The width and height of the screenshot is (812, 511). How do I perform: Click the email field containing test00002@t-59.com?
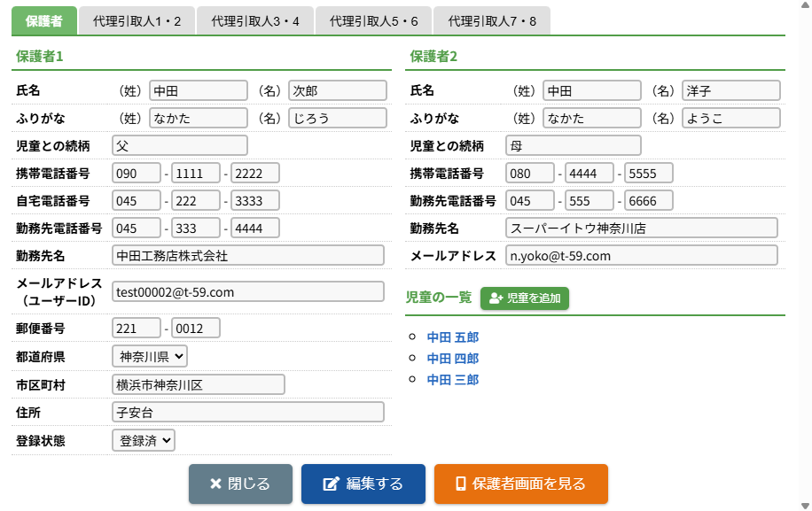(x=248, y=291)
